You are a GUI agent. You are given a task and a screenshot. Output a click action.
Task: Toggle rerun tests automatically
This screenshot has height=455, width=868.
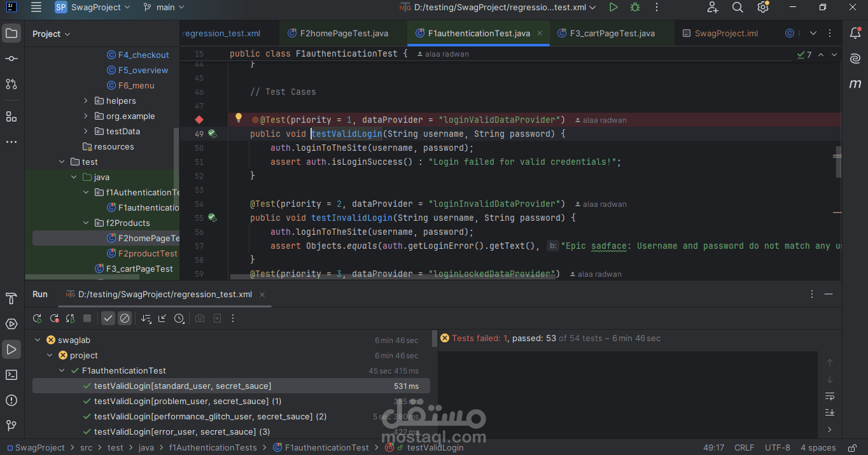(71, 318)
